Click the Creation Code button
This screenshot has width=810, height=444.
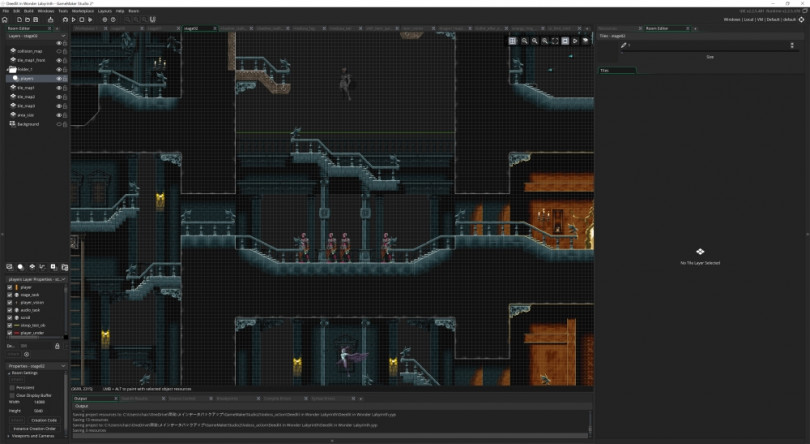click(43, 420)
